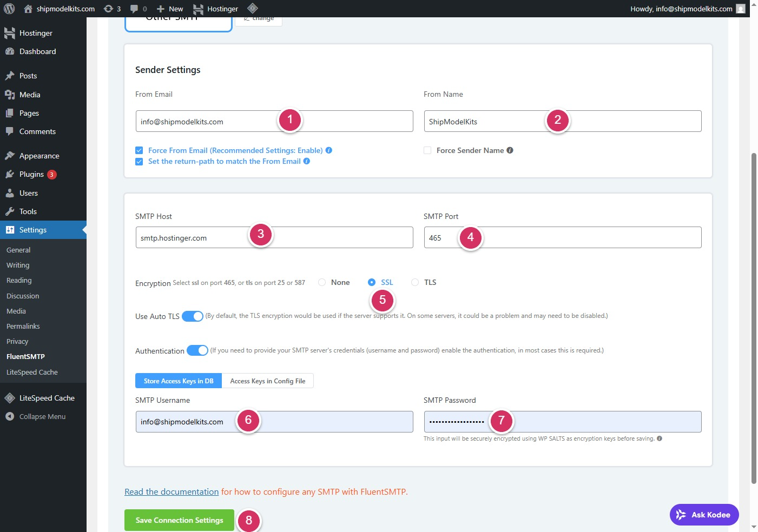
Task: Disable the Authentication toggle
Action: click(x=197, y=350)
